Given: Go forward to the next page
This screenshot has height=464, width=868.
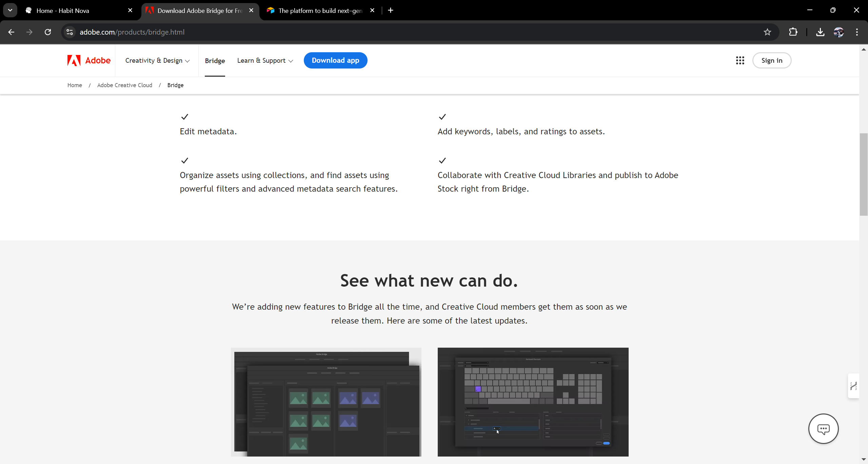Looking at the screenshot, I should coord(29,32).
